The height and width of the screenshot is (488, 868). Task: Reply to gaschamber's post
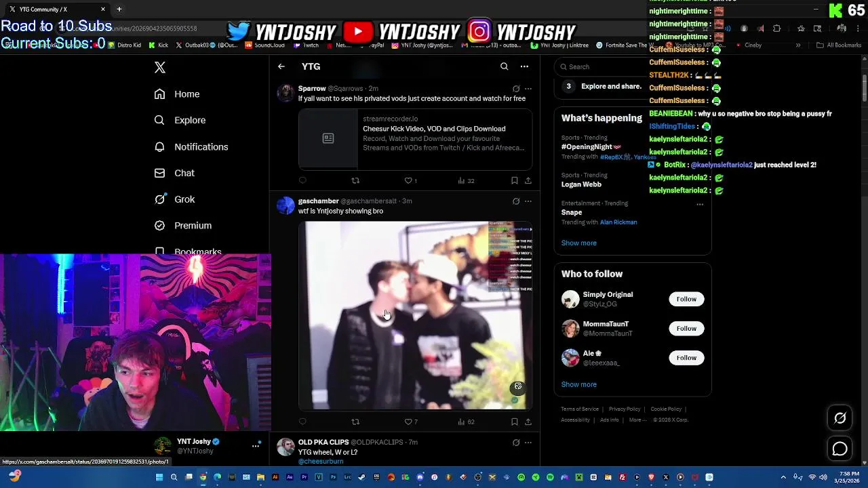pos(302,422)
